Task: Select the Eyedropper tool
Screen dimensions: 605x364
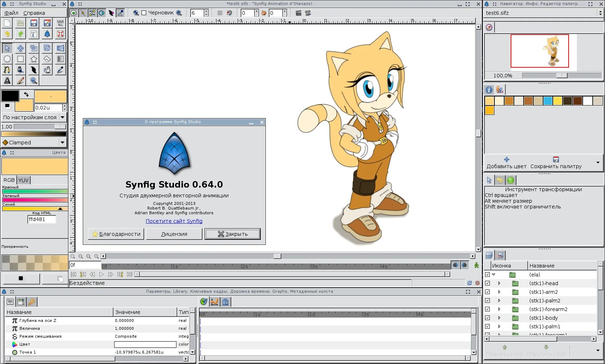Action: 60,70
